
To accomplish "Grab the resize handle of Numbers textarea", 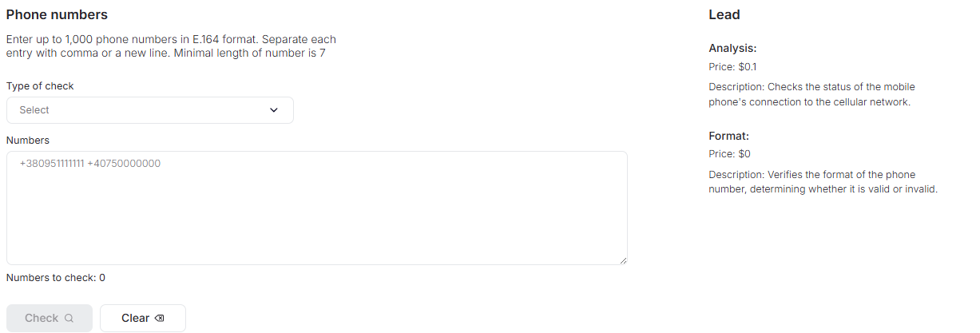I will click(622, 260).
